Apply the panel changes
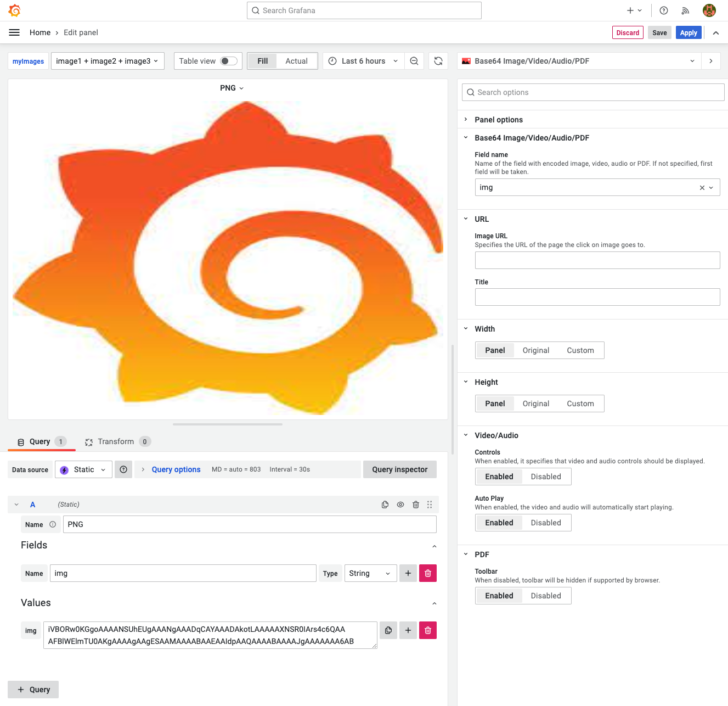This screenshot has width=728, height=706. click(689, 32)
